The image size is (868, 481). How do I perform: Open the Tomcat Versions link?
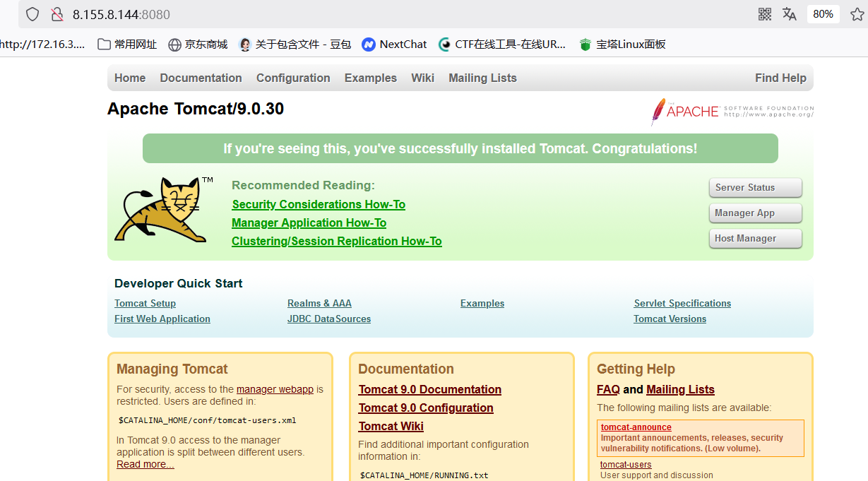(670, 319)
